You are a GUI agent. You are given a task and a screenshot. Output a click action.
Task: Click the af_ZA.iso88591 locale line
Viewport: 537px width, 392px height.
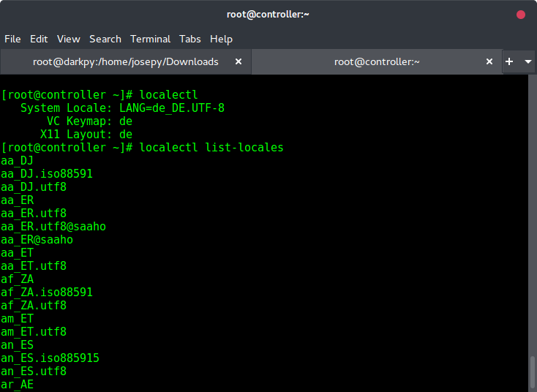click(47, 293)
